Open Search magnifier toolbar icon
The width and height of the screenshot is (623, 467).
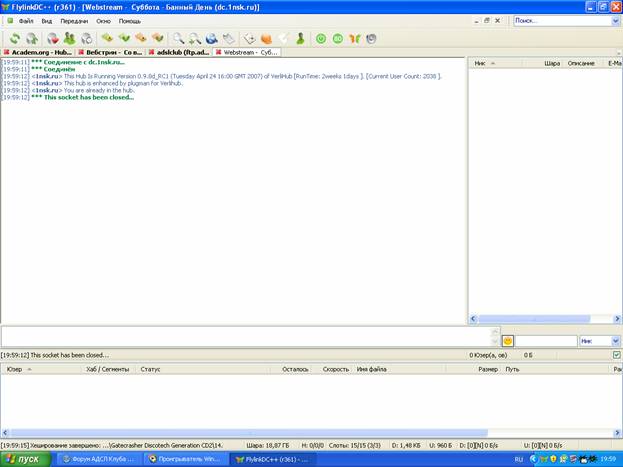click(178, 39)
